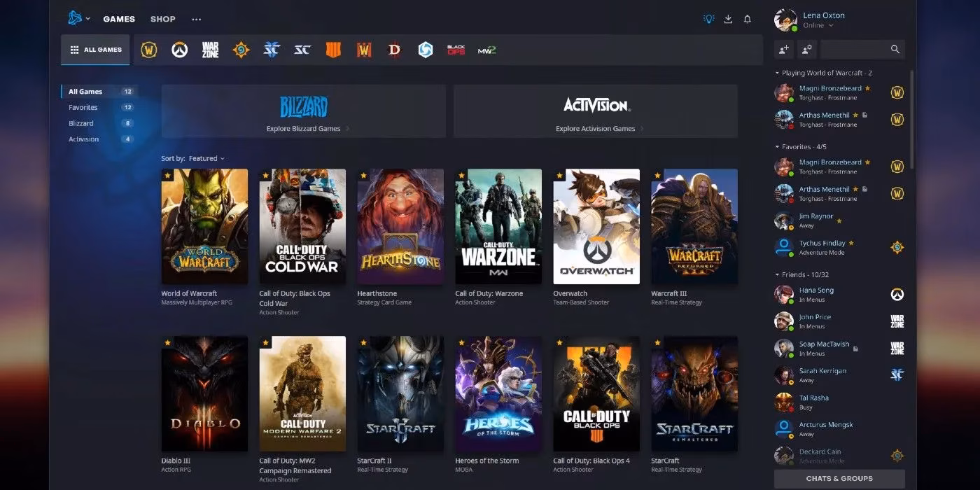Viewport: 980px width, 490px height.
Task: Open the SHOP tab
Action: 162,19
